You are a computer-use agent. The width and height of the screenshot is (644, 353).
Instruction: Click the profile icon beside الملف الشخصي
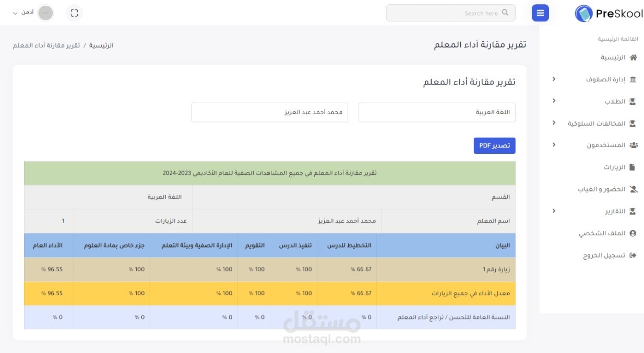pos(633,234)
